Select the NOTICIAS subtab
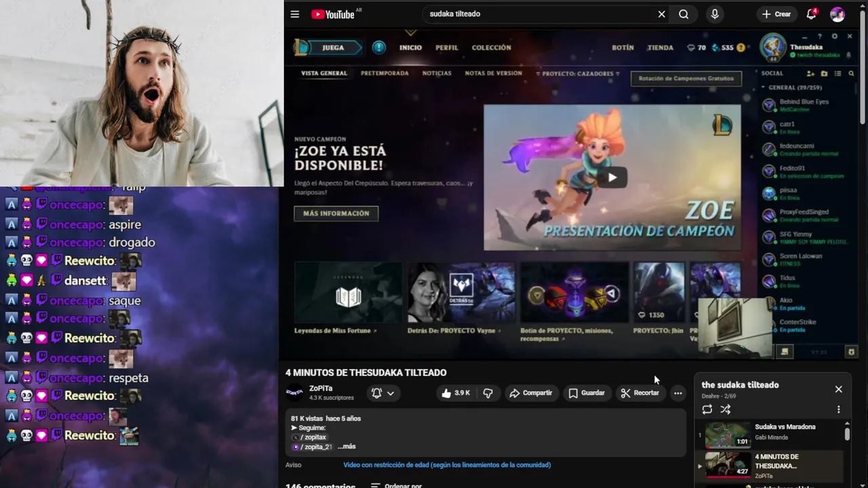 click(437, 73)
